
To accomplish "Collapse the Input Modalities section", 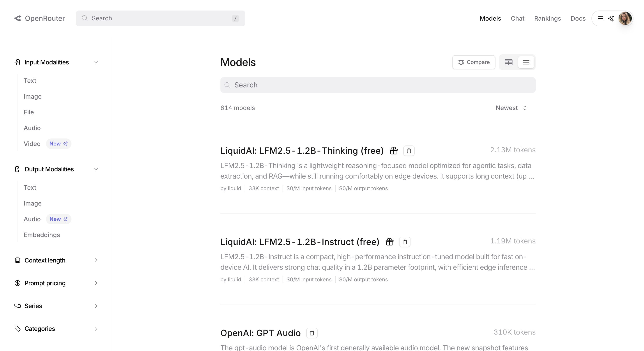I will click(96, 62).
